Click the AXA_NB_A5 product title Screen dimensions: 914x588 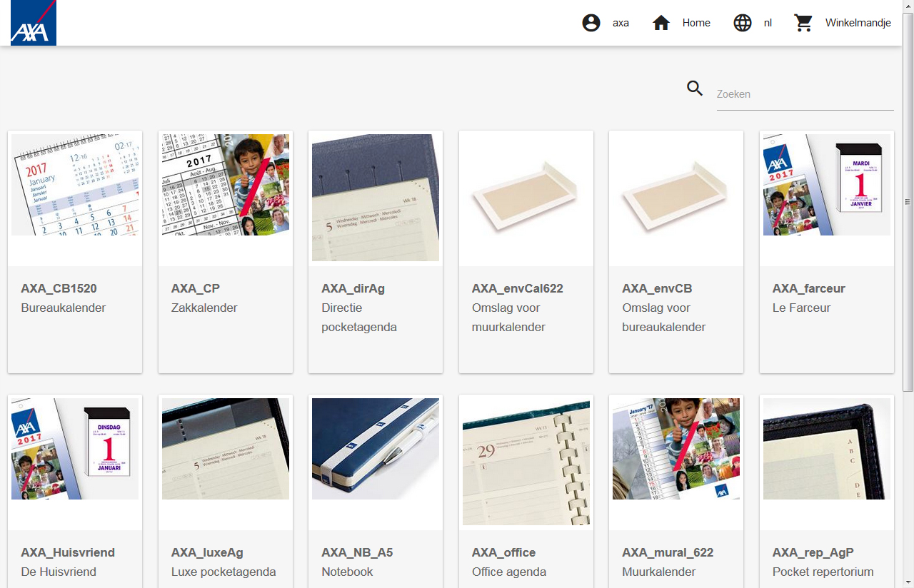click(357, 552)
